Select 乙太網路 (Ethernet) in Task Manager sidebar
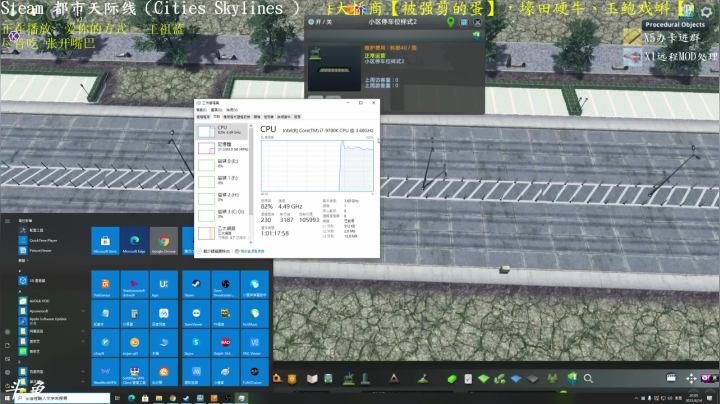720x404 pixels. coord(223,232)
